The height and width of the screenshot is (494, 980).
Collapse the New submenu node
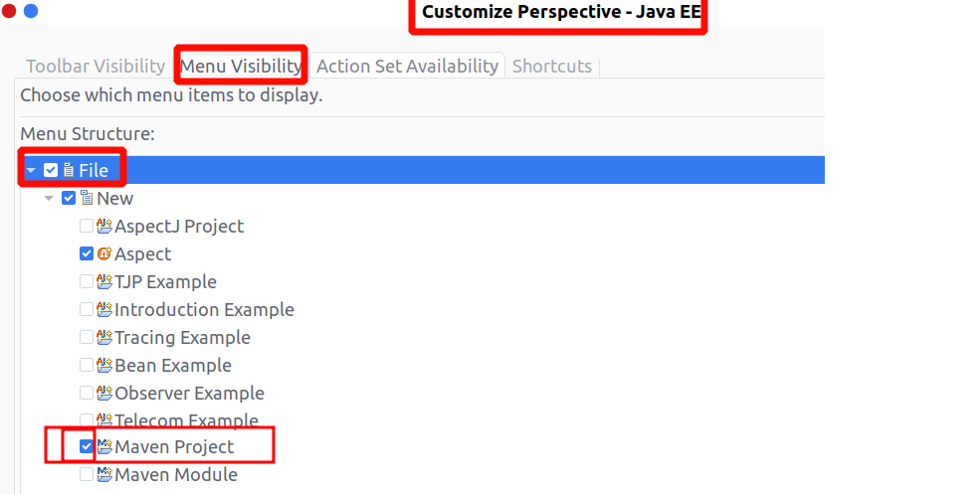coord(49,199)
